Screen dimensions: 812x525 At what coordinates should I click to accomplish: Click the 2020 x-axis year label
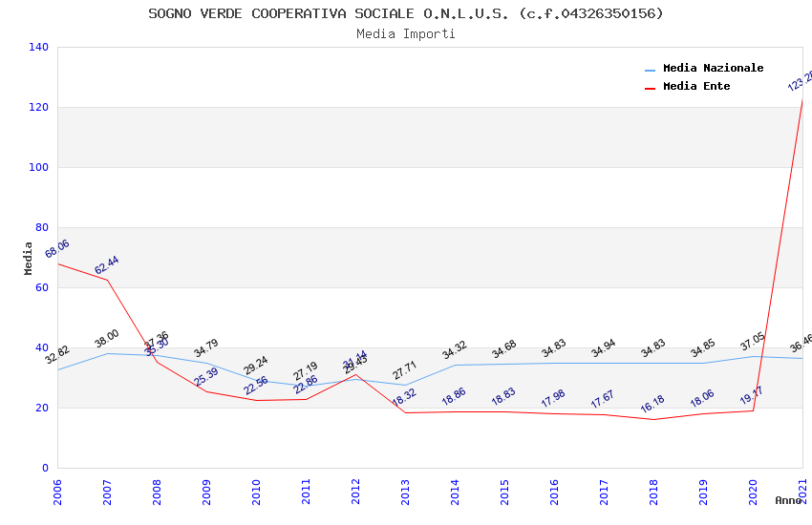click(753, 492)
